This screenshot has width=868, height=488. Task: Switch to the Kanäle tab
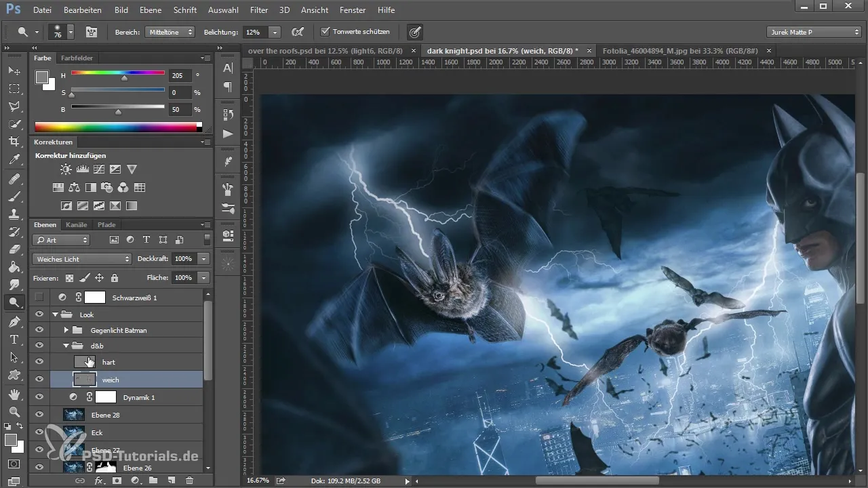(76, 225)
